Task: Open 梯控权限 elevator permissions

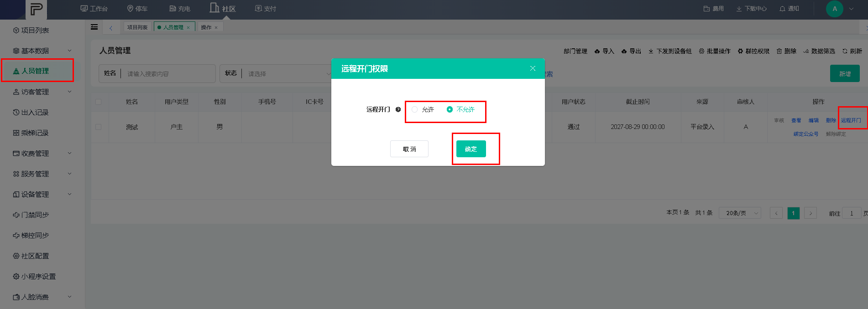Action: point(753,51)
